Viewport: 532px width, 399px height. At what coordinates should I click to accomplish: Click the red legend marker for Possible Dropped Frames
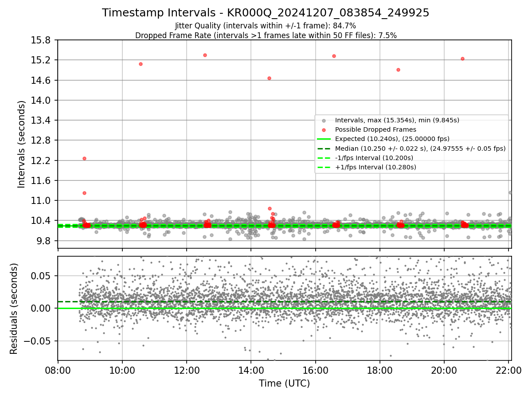(x=324, y=130)
